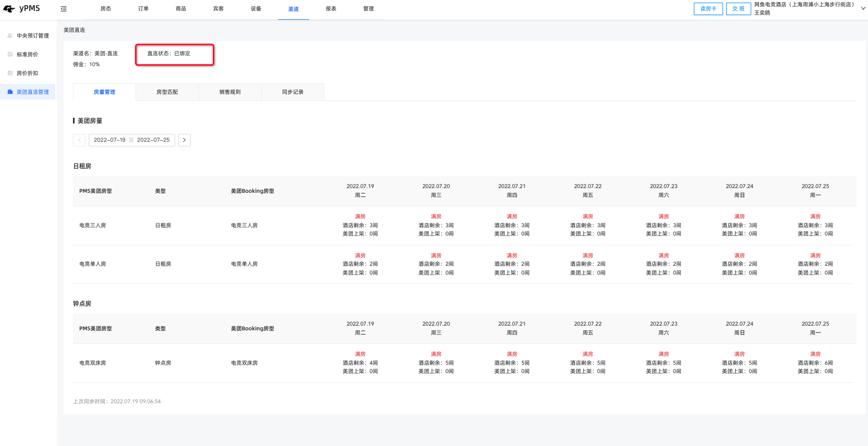Click 渠道名: 美团-直连 text

point(95,54)
